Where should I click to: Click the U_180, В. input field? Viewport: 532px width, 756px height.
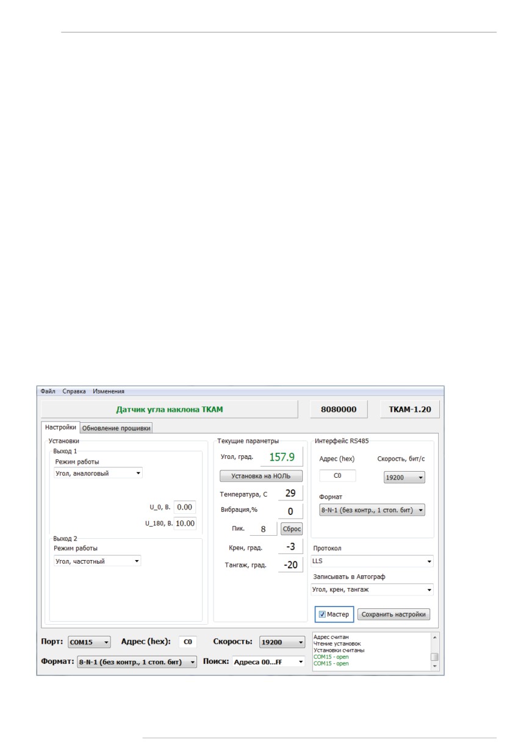pyautogui.click(x=185, y=523)
